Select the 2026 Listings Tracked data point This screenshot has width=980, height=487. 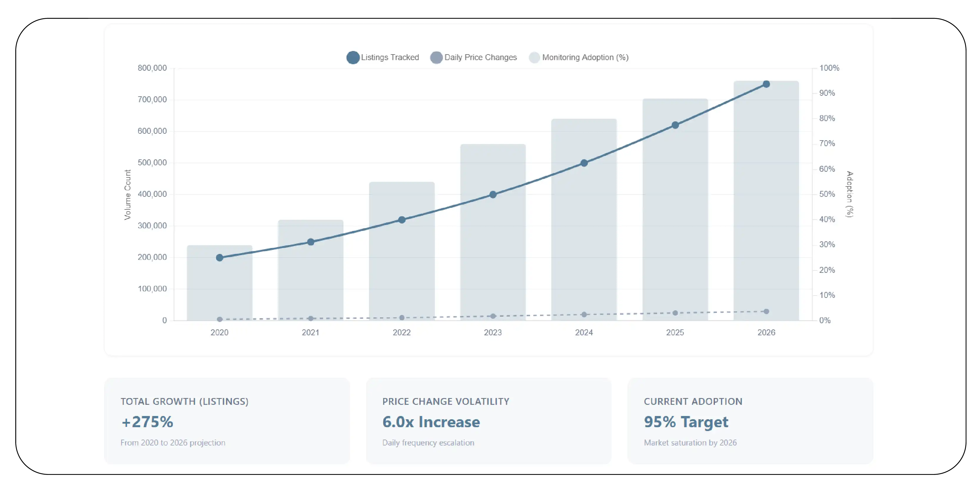click(766, 85)
